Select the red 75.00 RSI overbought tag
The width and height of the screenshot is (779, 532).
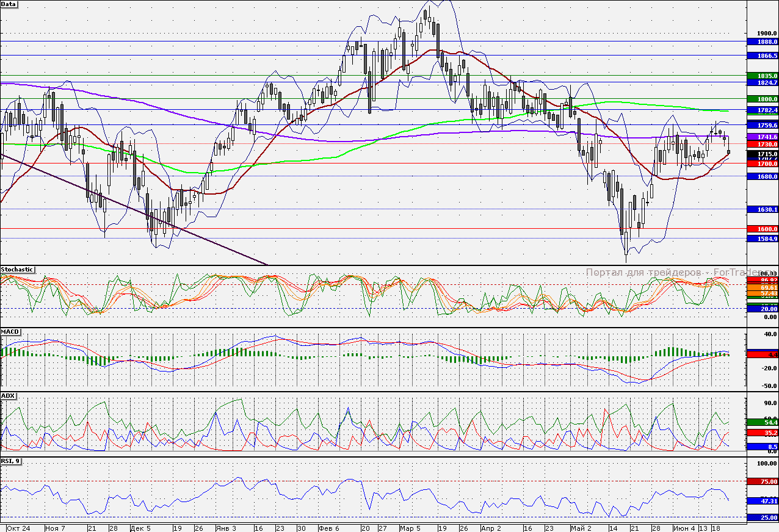click(763, 481)
